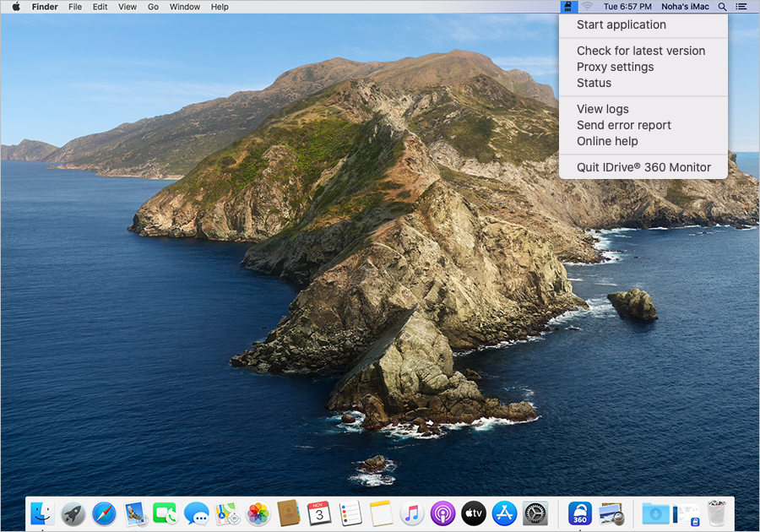Choose Check for latest version
This screenshot has width=760, height=532.
point(640,51)
